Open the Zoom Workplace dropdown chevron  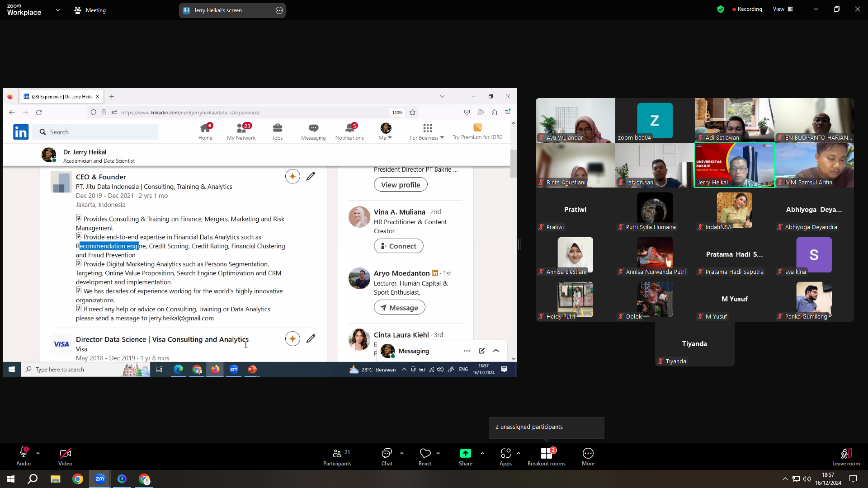[58, 10]
